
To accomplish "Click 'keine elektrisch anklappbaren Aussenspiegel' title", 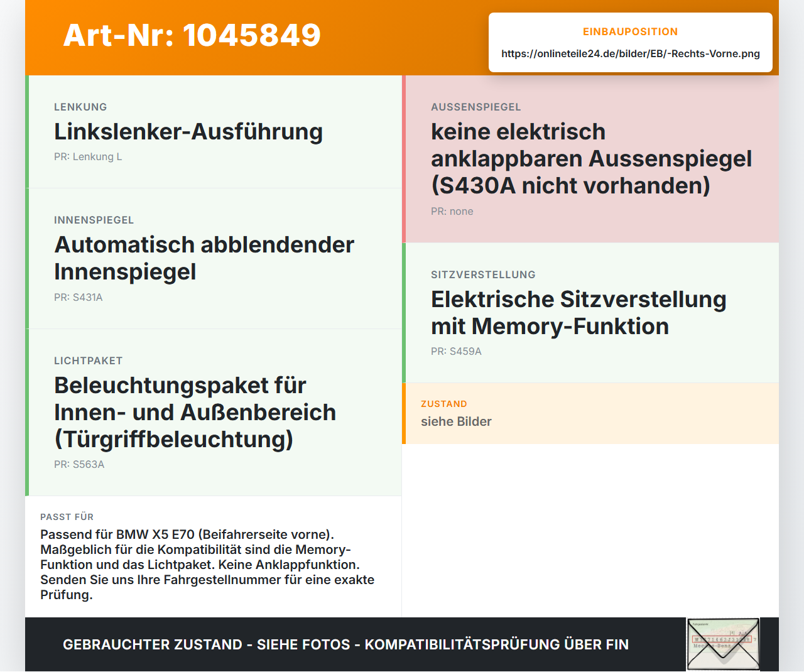I will click(x=591, y=158).
